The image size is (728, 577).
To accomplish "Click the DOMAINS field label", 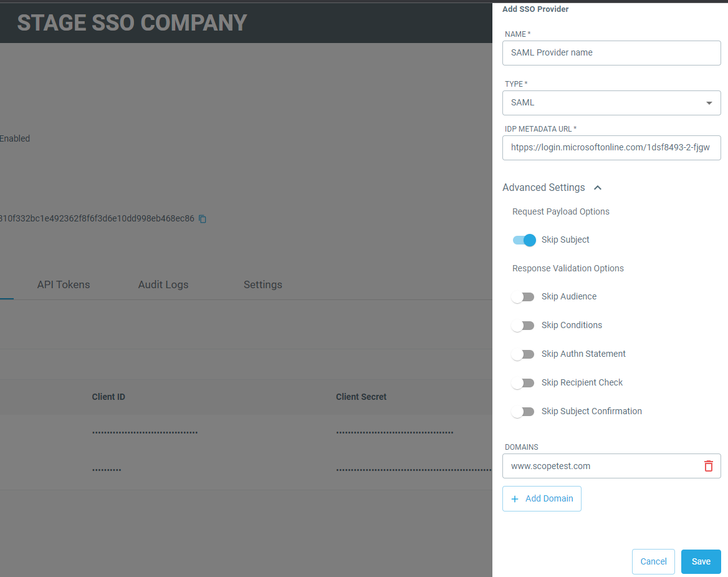I will [x=522, y=447].
